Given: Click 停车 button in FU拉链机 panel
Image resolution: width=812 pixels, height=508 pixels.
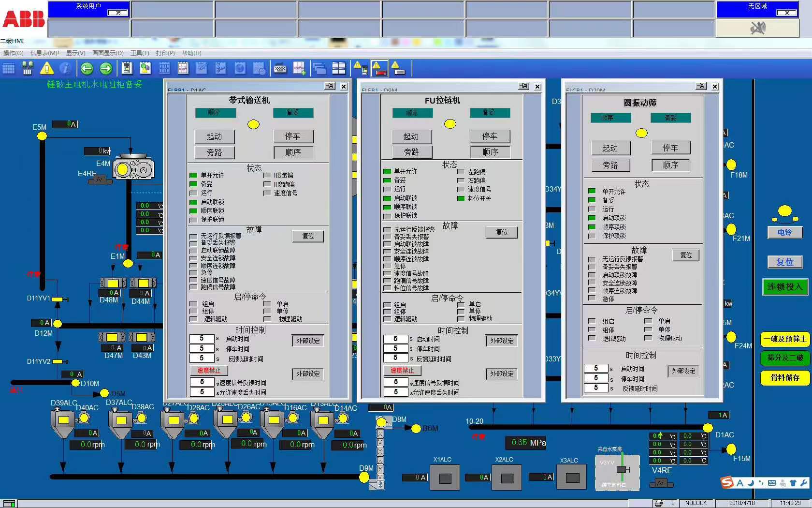Looking at the screenshot, I should point(490,136).
